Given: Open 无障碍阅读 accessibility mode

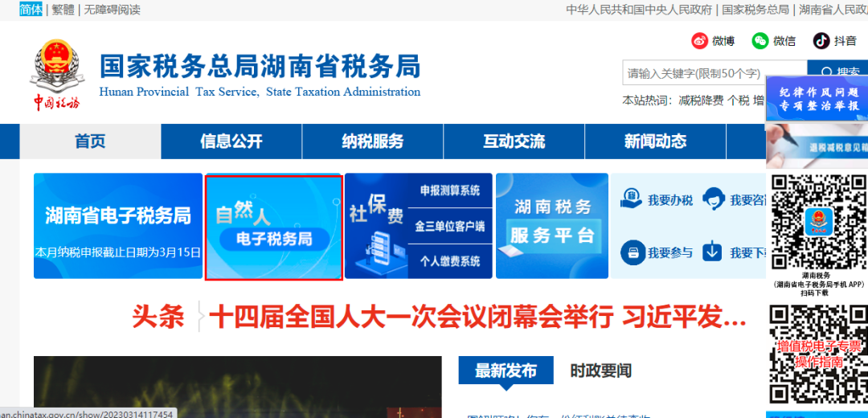Looking at the screenshot, I should click(x=112, y=10).
